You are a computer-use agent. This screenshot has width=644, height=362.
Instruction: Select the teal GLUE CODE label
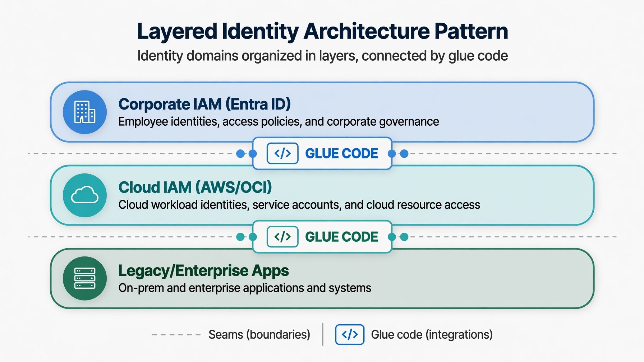pyautogui.click(x=341, y=237)
